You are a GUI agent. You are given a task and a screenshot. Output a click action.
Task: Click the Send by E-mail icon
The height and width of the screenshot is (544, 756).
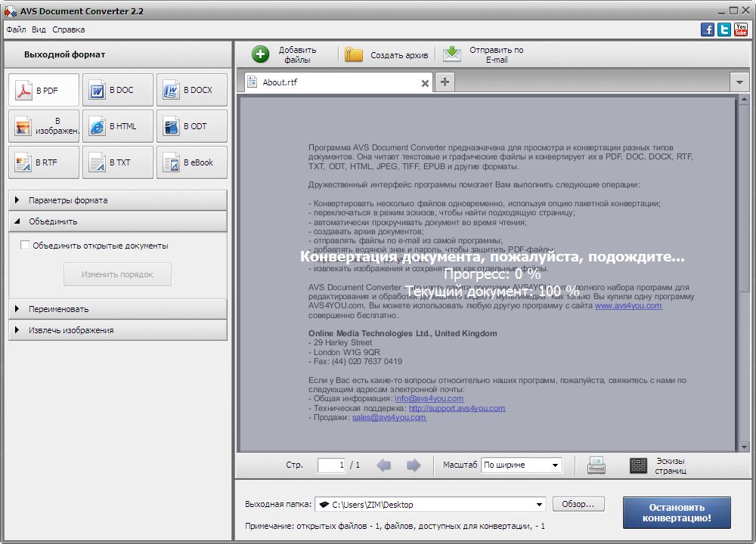click(x=451, y=54)
